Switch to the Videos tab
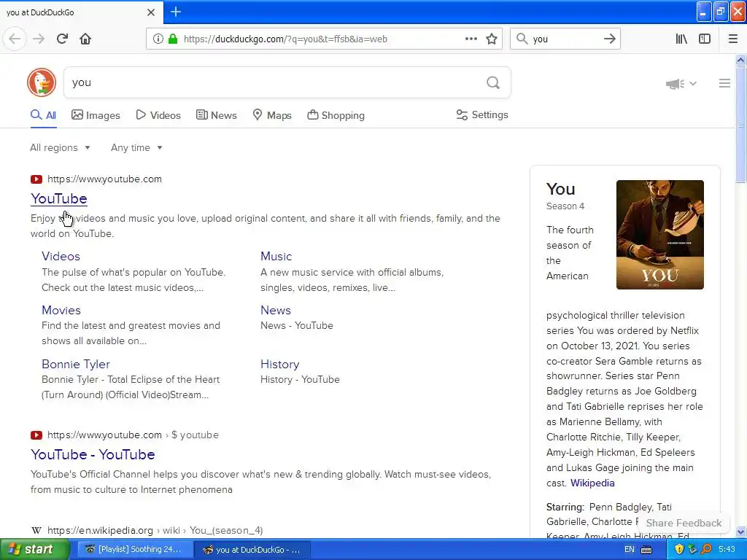 click(x=158, y=115)
